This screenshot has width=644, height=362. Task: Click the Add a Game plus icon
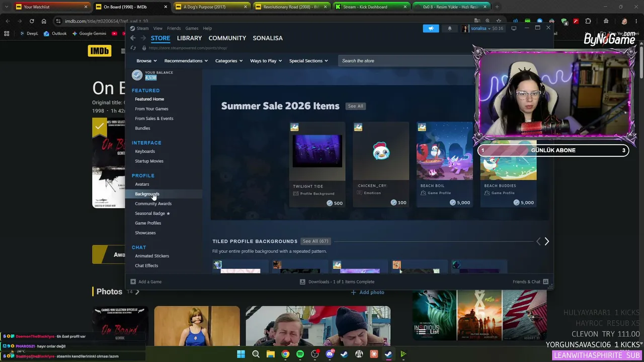[x=133, y=282]
